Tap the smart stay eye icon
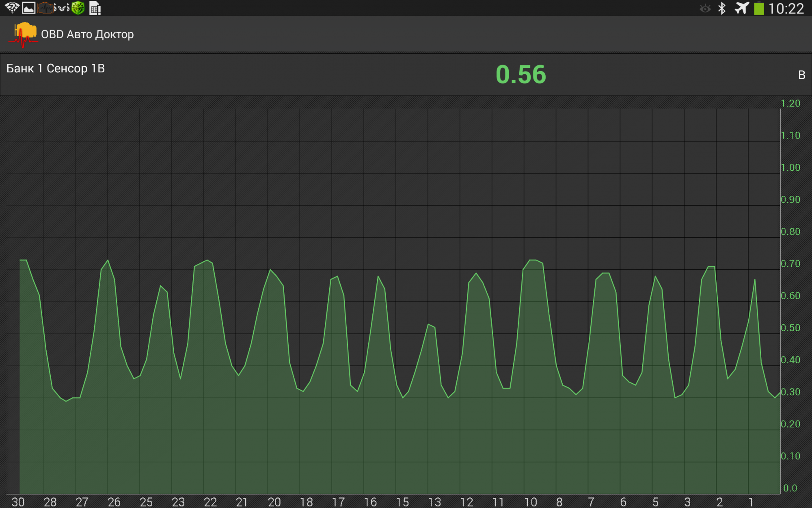Screen dimensions: 812x508 pyautogui.click(x=705, y=9)
